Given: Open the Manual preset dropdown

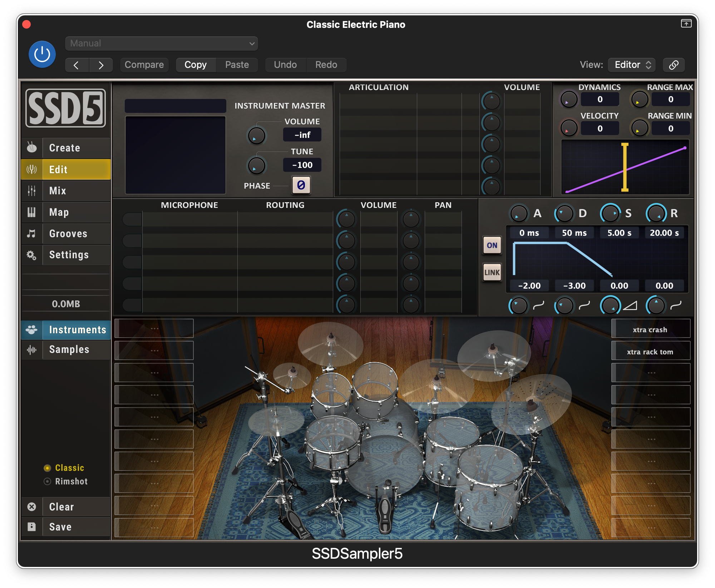Looking at the screenshot, I should pyautogui.click(x=162, y=44).
